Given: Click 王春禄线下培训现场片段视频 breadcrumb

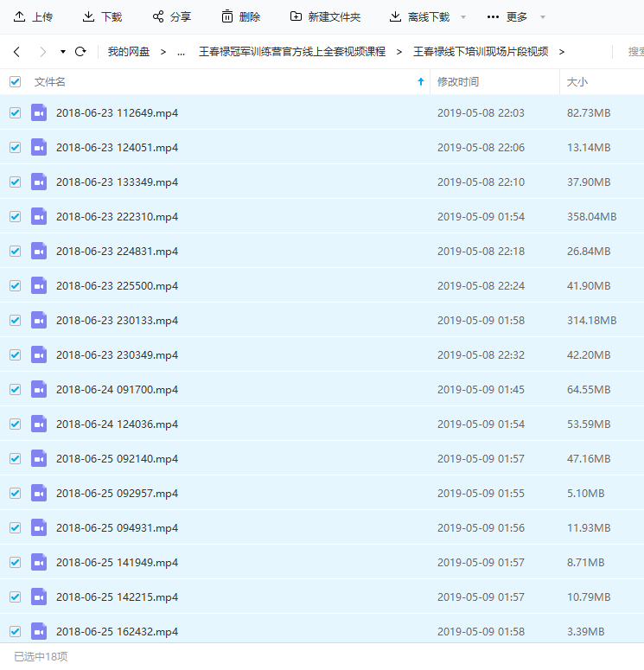Looking at the screenshot, I should [x=481, y=52].
